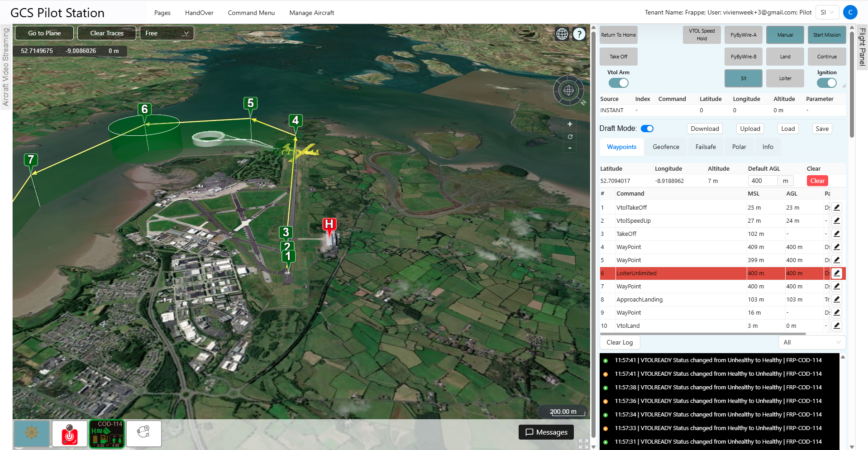The image size is (868, 450).
Task: Click the Default AGL value field
Action: click(763, 181)
